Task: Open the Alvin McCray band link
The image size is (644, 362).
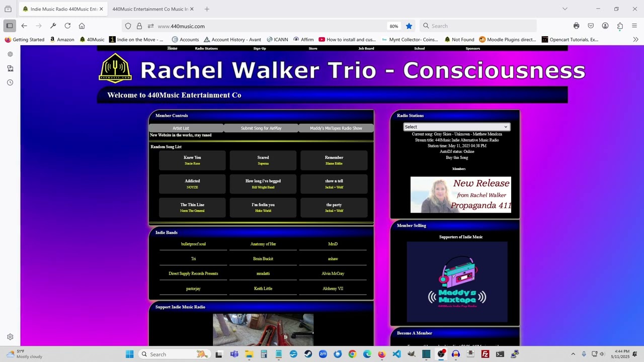Action: point(333,274)
